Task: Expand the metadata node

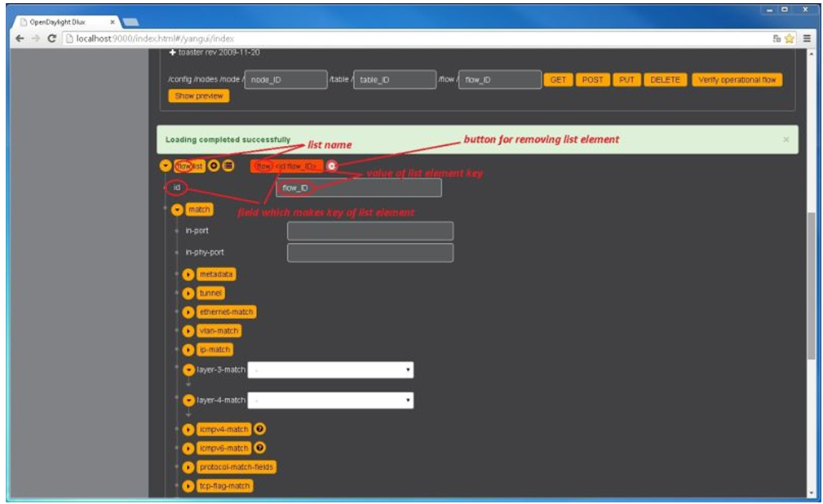Action: [x=188, y=275]
